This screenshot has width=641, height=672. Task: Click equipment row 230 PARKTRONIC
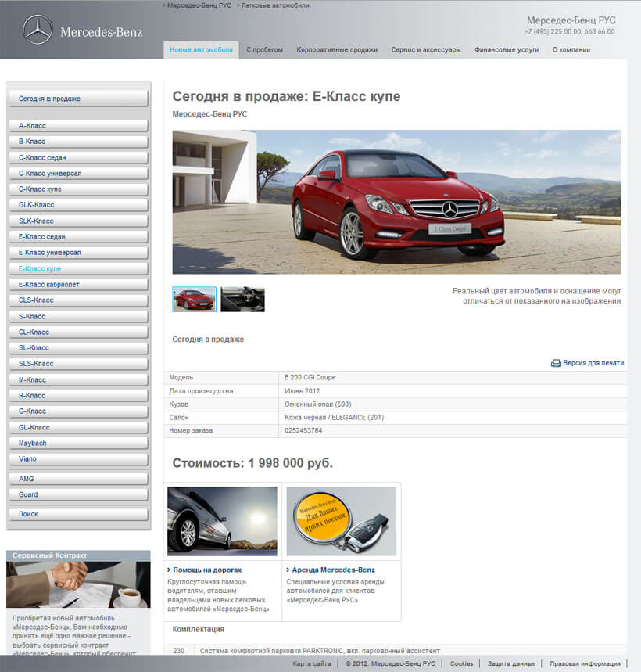click(x=395, y=651)
